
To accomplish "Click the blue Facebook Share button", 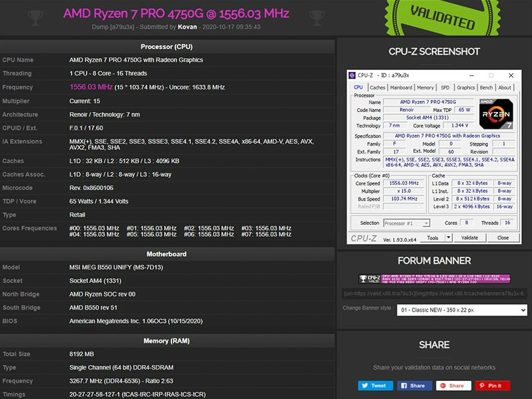I will pyautogui.click(x=415, y=386).
